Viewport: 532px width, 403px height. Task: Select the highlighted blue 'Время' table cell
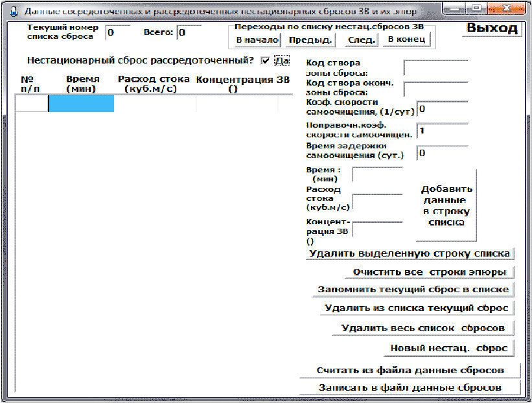tap(82, 104)
